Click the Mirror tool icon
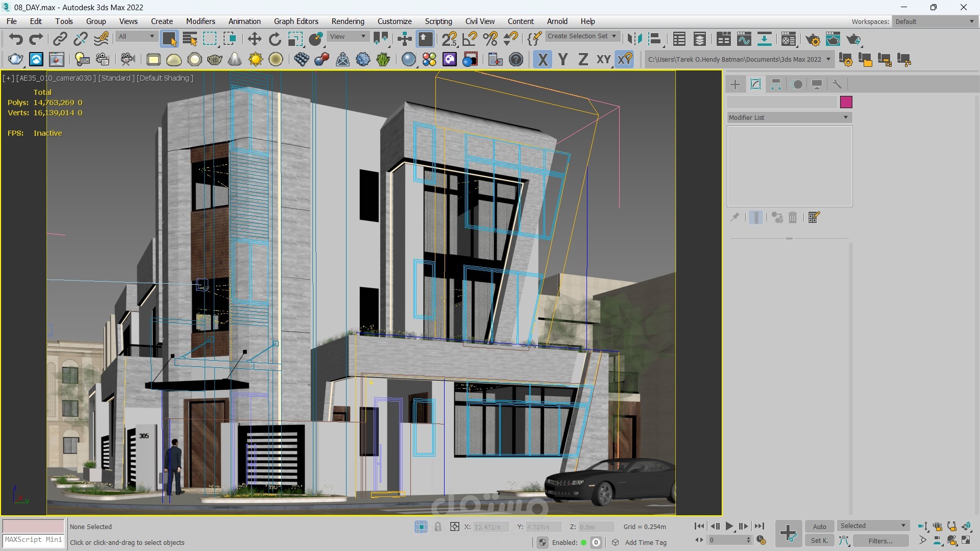Image resolution: width=980 pixels, height=551 pixels. [x=634, y=39]
